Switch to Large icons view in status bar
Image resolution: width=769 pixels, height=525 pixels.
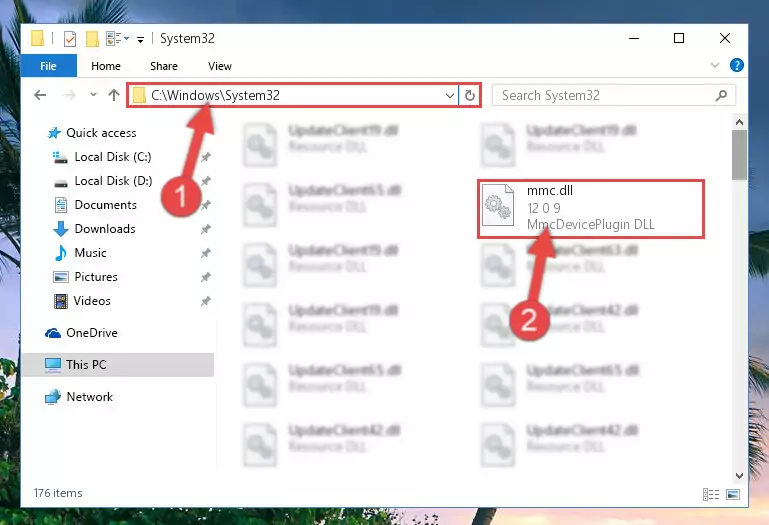point(733,495)
